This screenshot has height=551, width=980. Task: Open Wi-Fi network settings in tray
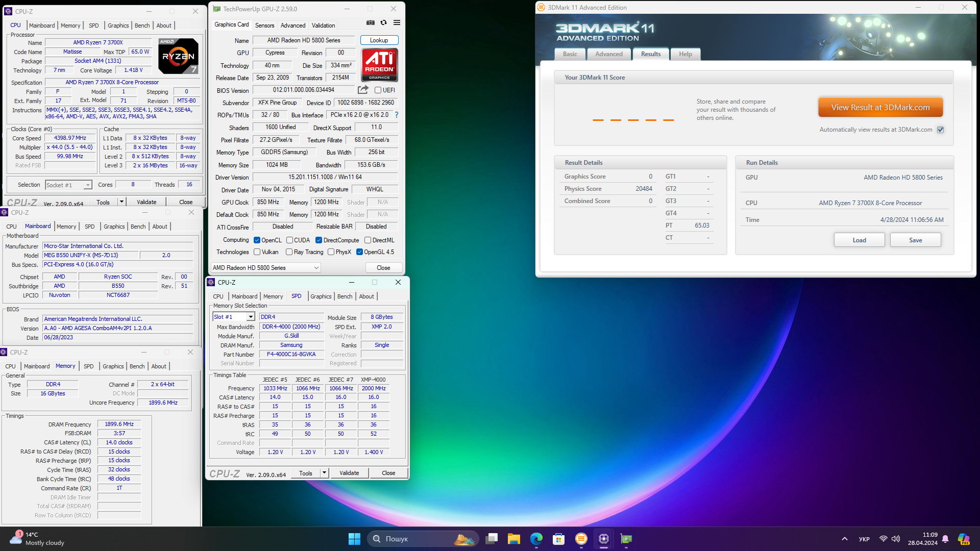(884, 539)
